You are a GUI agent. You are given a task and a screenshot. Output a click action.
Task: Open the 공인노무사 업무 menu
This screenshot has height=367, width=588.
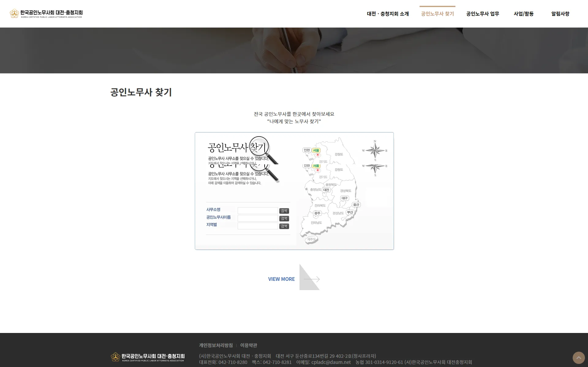483,14
